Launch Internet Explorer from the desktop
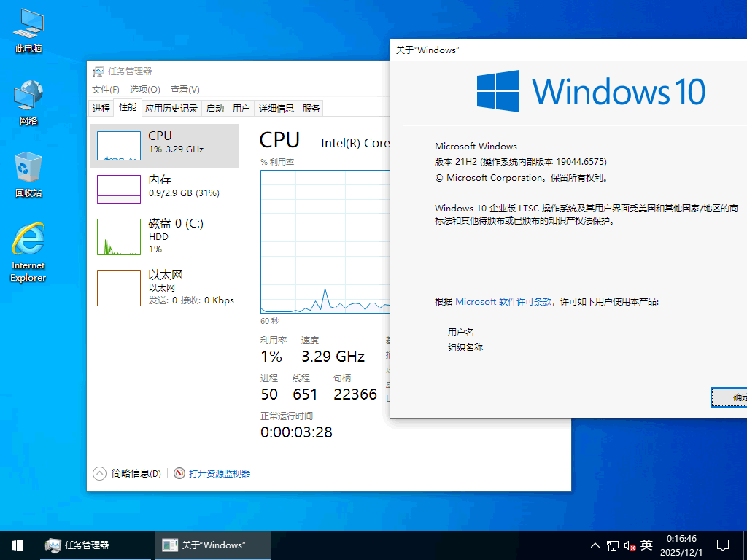 pos(28,250)
